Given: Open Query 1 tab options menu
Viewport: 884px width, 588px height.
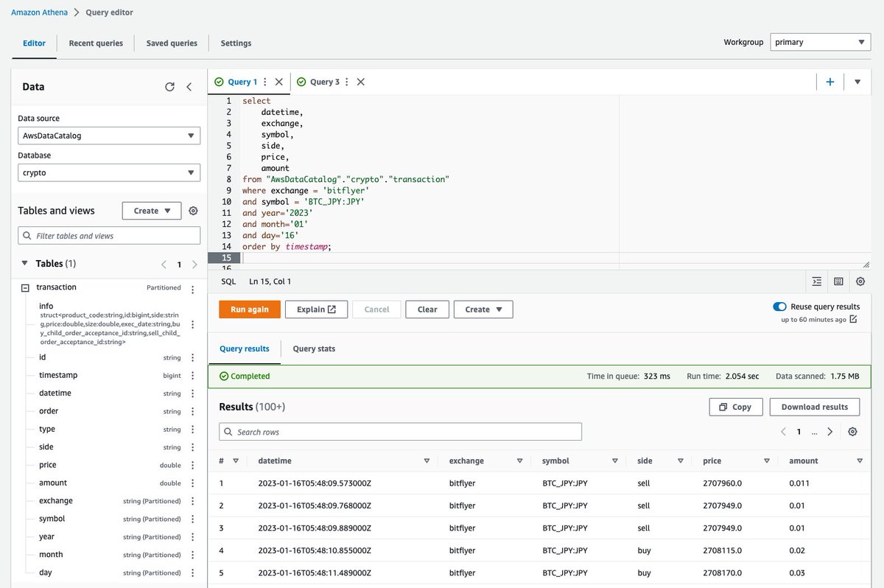Looking at the screenshot, I should tap(265, 82).
